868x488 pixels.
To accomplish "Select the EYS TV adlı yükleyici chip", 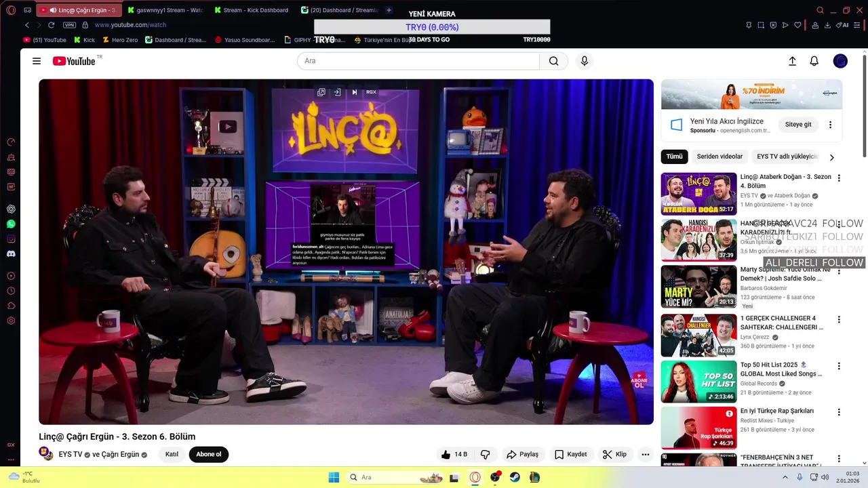I will tap(787, 157).
